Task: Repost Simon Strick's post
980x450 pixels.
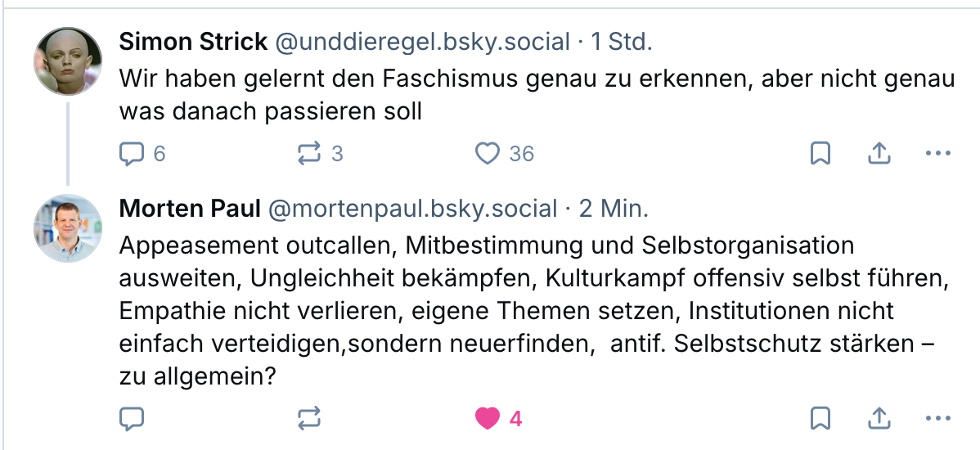Action: pyautogui.click(x=310, y=153)
